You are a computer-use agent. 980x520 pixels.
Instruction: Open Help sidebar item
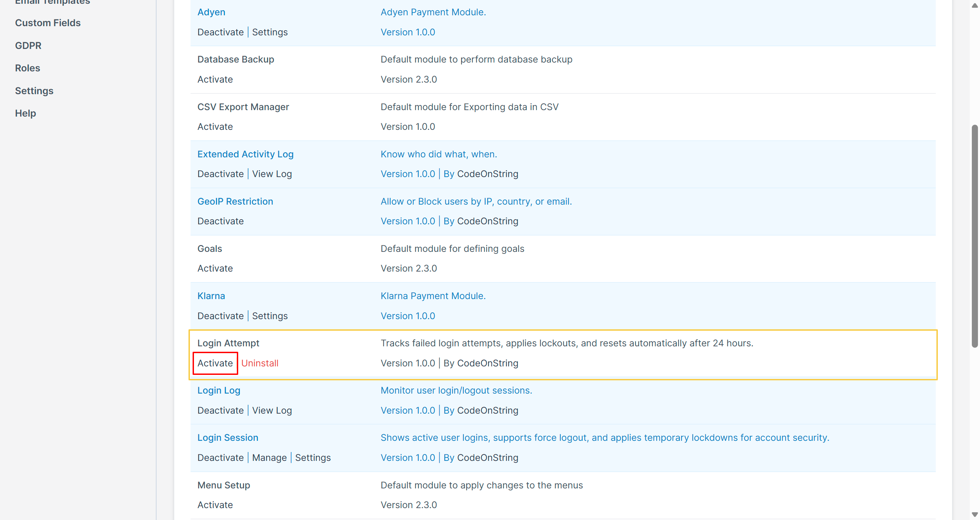pyautogui.click(x=25, y=113)
